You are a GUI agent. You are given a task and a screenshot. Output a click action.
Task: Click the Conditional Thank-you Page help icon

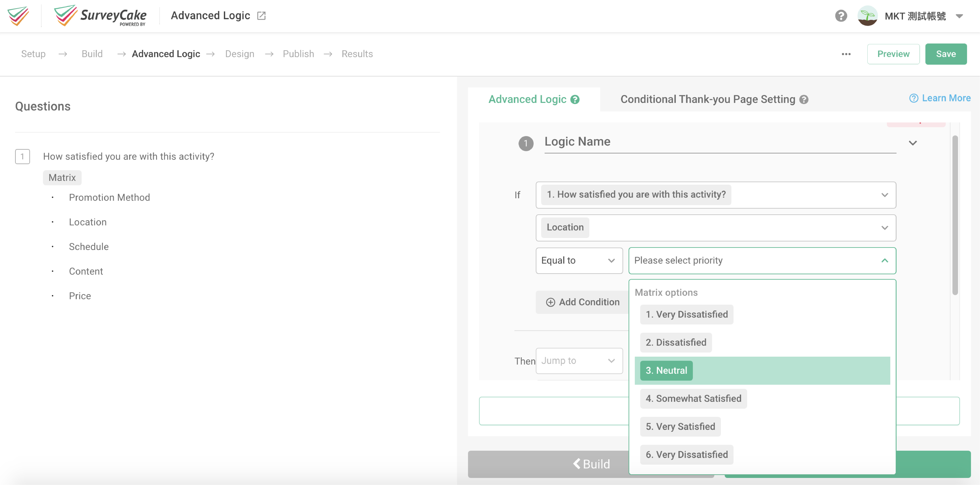[804, 99]
